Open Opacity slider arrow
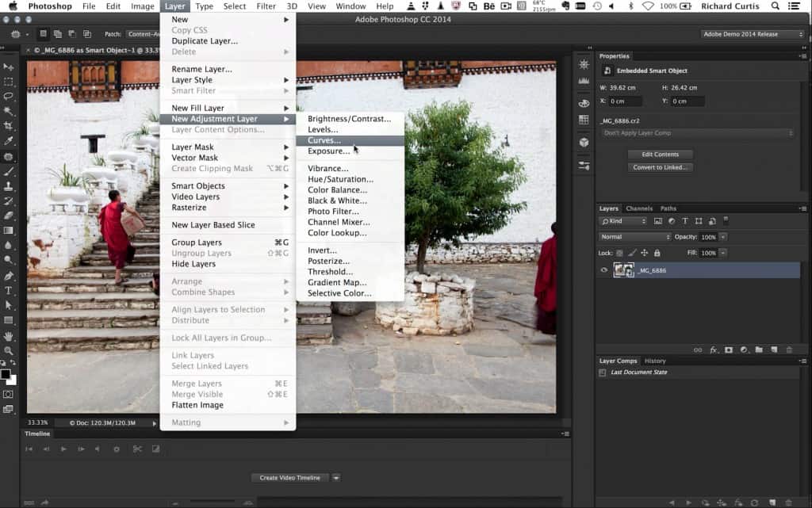812x508 pixels. pos(723,237)
